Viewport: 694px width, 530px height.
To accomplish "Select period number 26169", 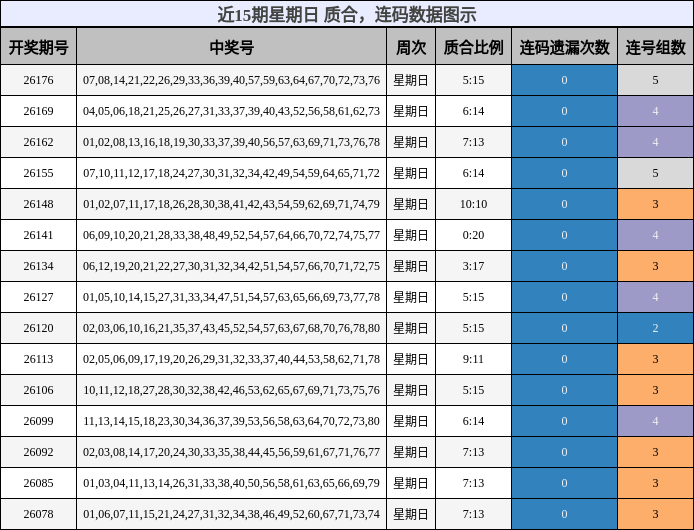I will coord(39,111).
